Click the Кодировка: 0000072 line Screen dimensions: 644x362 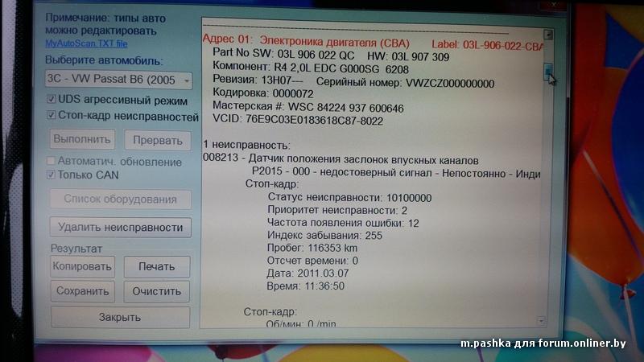pos(263,93)
